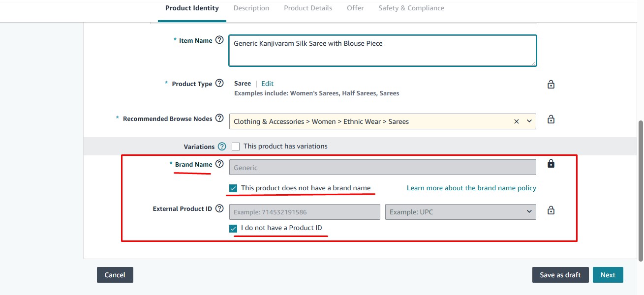Open 'Learn more about the brand name policy'

(471, 188)
